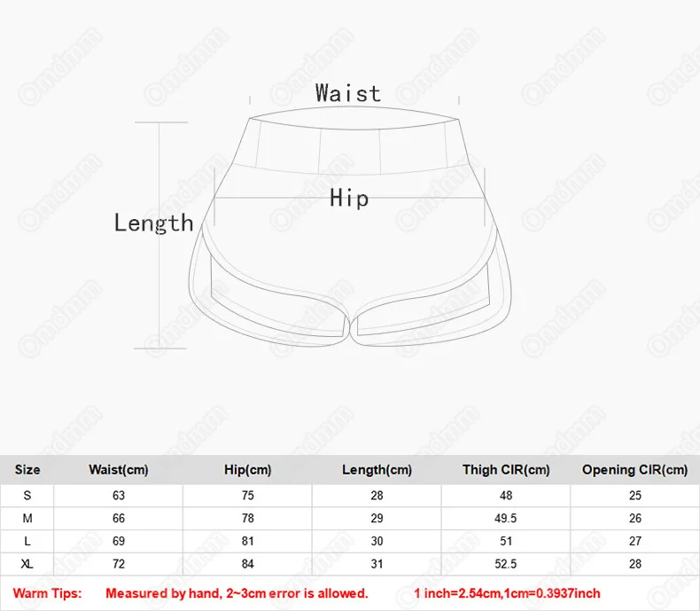Click the Length label beside the shorts
Viewport: 700px width, 611px height.
tap(153, 223)
